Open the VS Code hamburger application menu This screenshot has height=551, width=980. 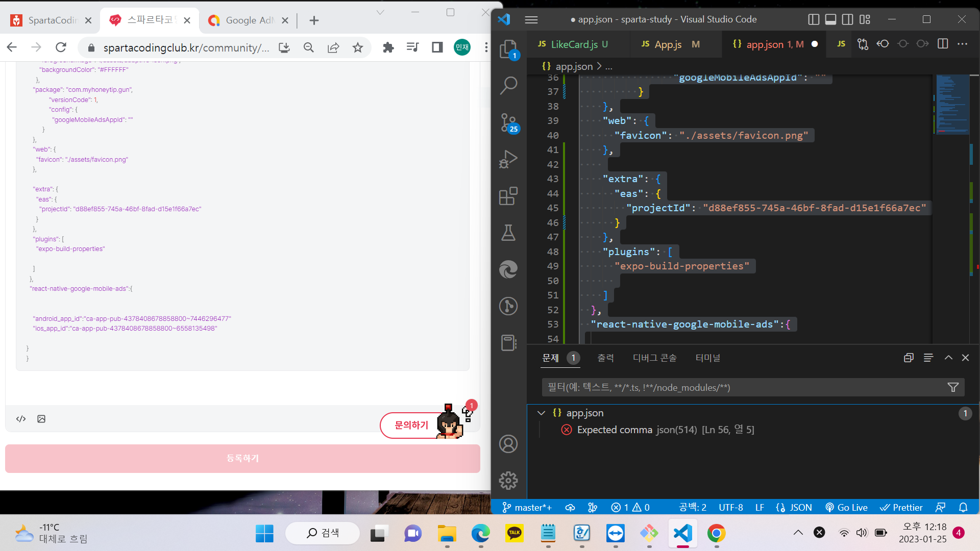pyautogui.click(x=531, y=19)
